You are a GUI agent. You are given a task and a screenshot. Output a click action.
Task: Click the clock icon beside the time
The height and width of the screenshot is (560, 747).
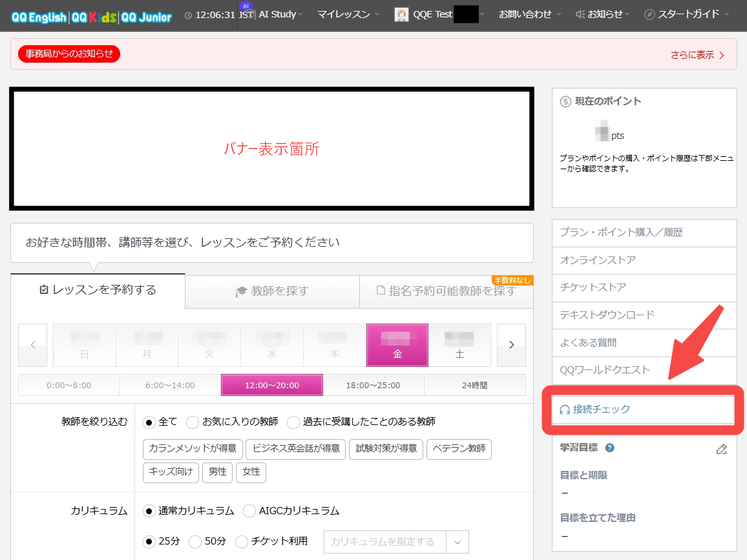coord(189,16)
